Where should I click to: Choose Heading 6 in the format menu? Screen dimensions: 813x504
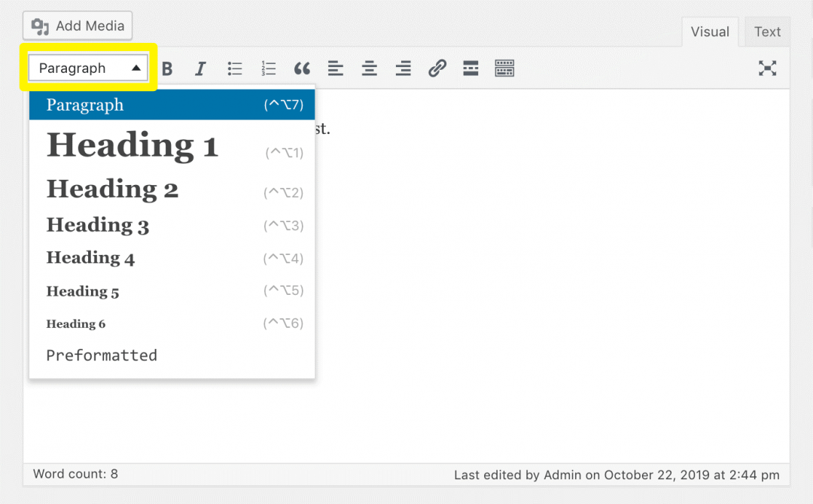click(x=76, y=323)
